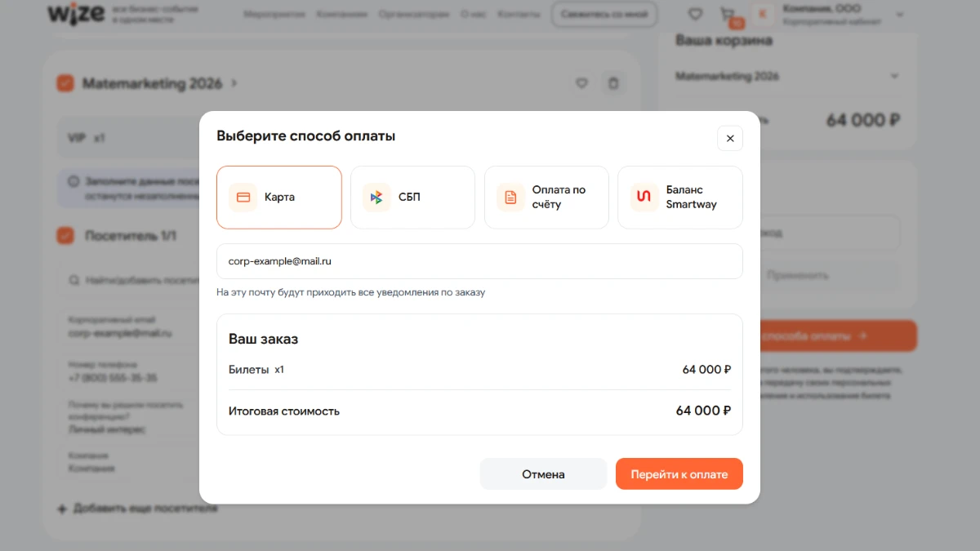Image resolution: width=980 pixels, height=551 pixels.
Task: Click the info icon in visitor notice
Action: (73, 181)
